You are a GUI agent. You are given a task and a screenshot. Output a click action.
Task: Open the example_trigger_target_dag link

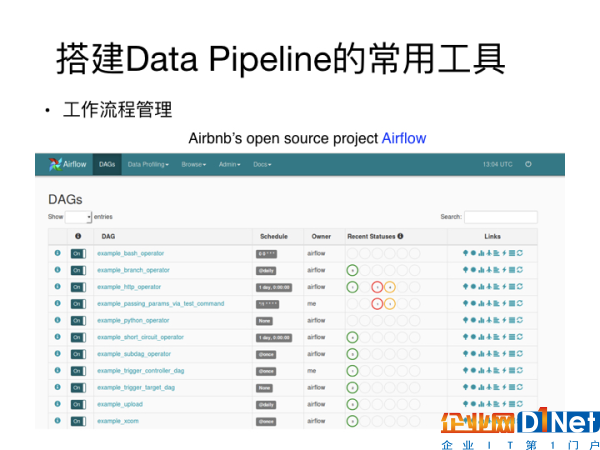tap(136, 388)
